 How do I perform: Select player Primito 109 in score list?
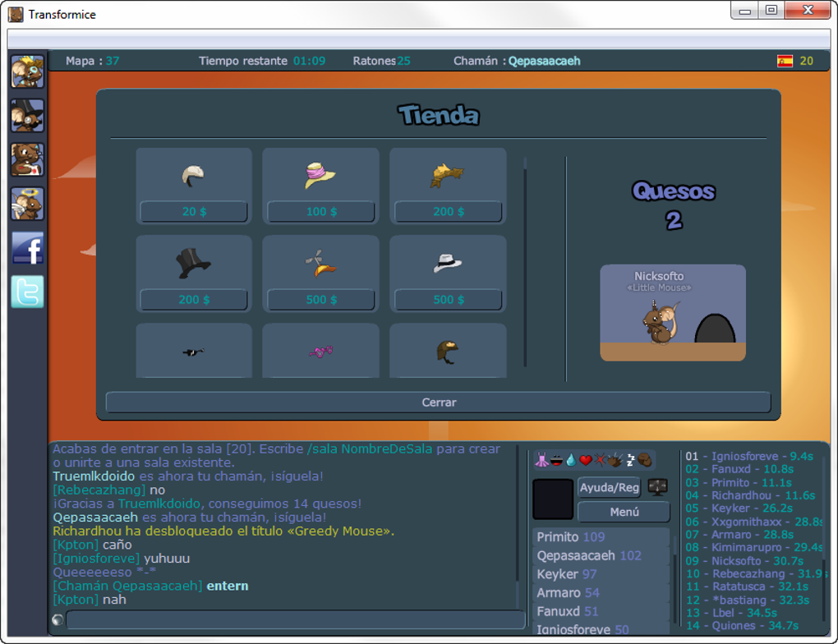601,537
